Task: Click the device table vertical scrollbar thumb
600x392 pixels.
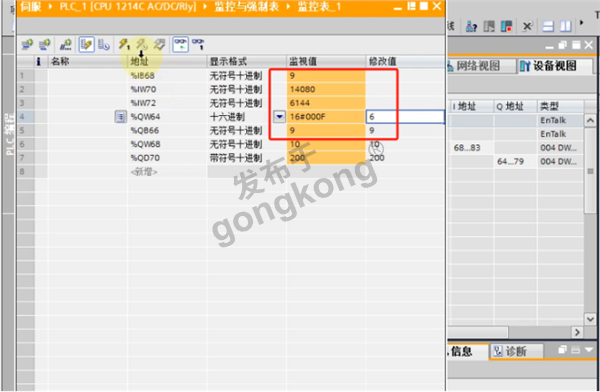Action: 590,170
